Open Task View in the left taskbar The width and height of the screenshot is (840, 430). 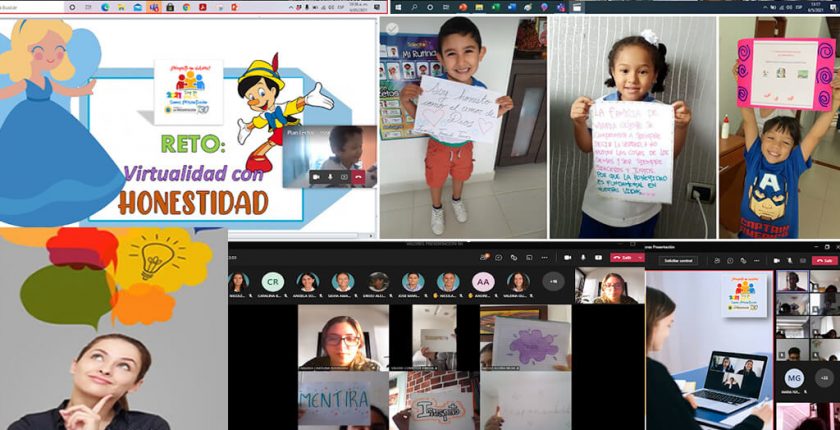click(x=88, y=7)
